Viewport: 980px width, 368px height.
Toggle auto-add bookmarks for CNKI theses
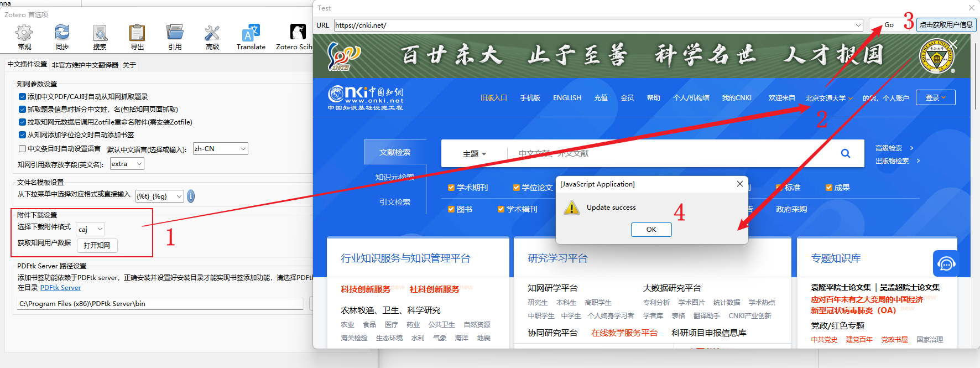point(23,134)
